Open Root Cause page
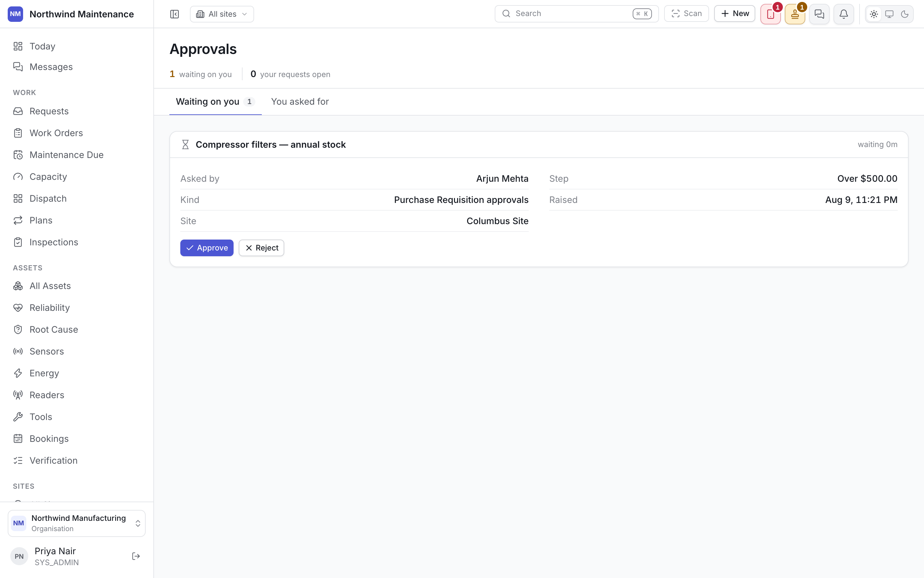The height and width of the screenshot is (578, 924). (76, 329)
